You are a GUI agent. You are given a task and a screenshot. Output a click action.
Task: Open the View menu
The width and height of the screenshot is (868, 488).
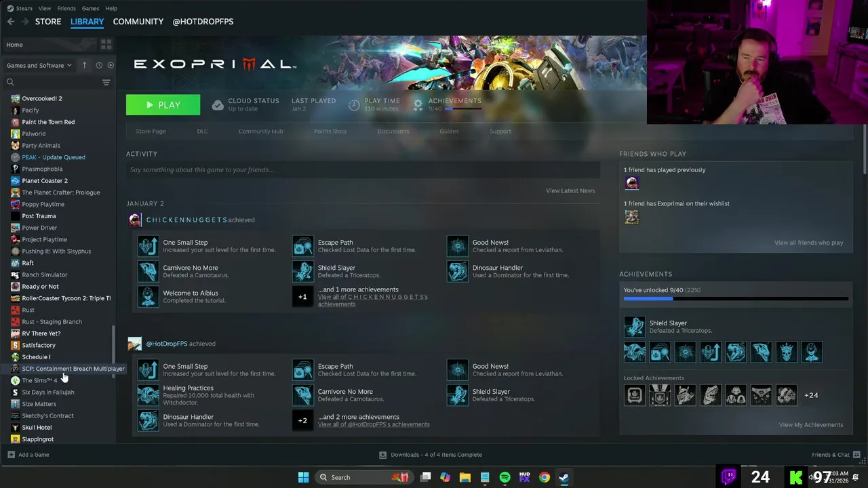44,8
